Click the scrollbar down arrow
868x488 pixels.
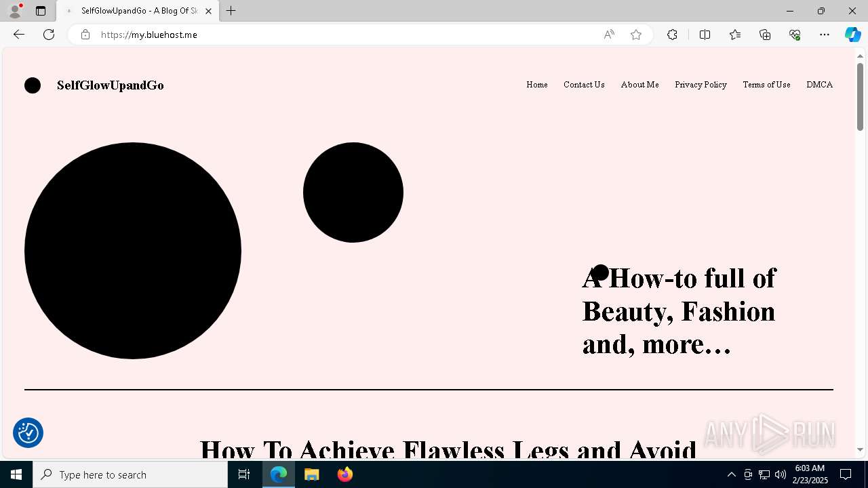tap(860, 450)
